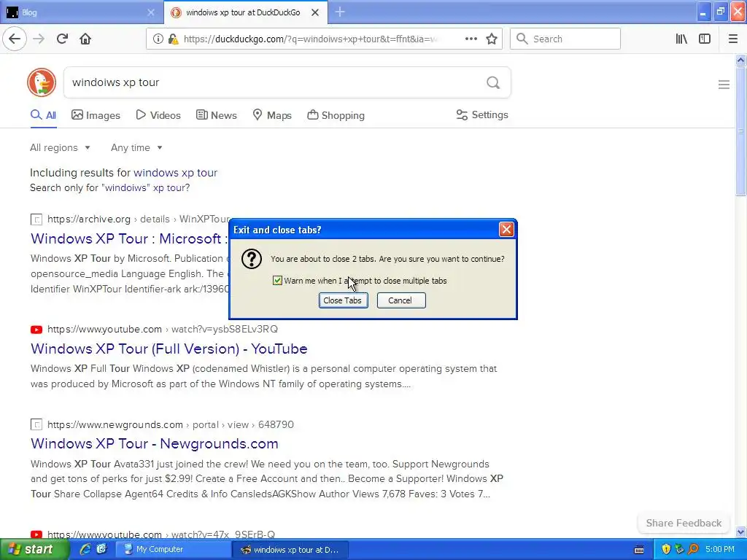Click the security shield tray icon
The width and height of the screenshot is (747, 560).
tap(666, 549)
